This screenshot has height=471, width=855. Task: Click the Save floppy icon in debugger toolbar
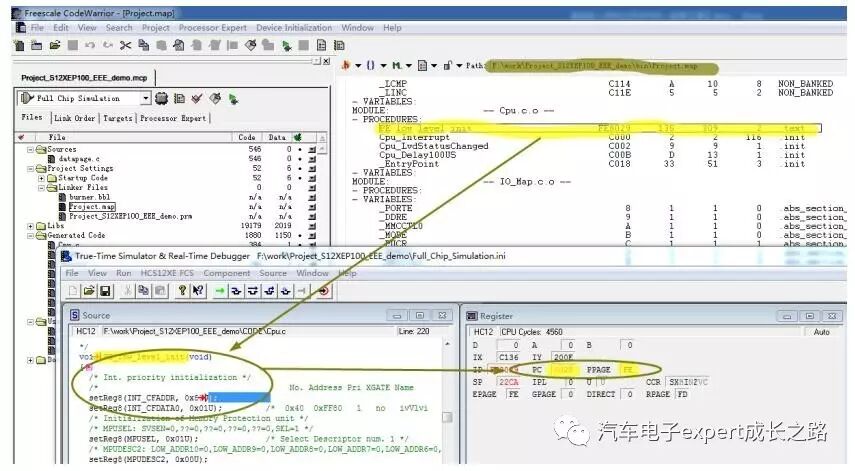[x=105, y=291]
